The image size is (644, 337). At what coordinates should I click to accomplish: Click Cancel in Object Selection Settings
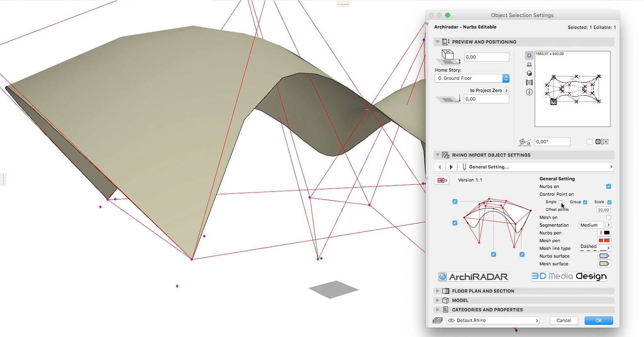(x=564, y=321)
